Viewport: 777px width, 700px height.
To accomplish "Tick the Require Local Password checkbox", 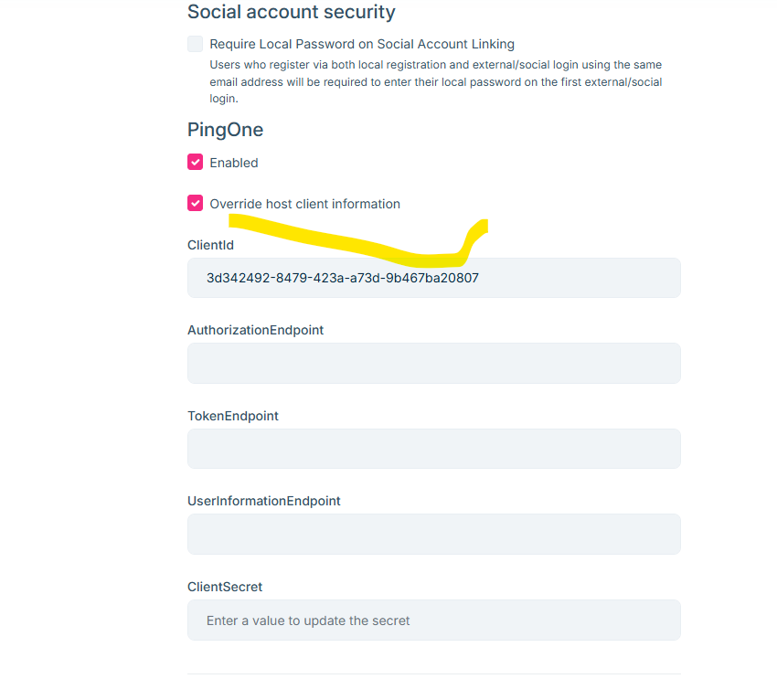I will coord(196,44).
